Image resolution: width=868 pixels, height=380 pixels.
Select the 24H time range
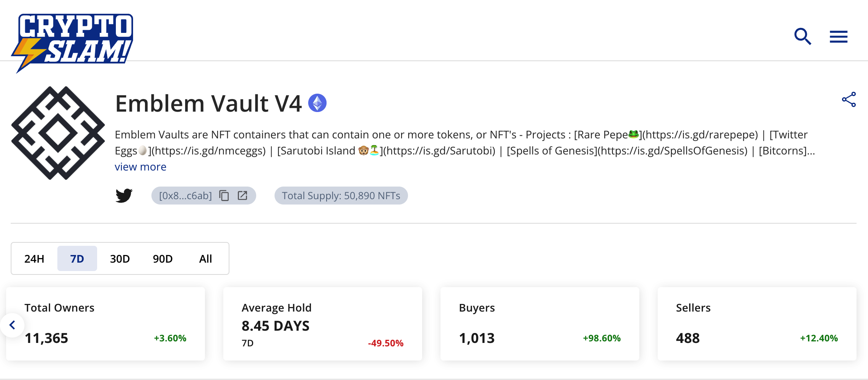pos(34,259)
